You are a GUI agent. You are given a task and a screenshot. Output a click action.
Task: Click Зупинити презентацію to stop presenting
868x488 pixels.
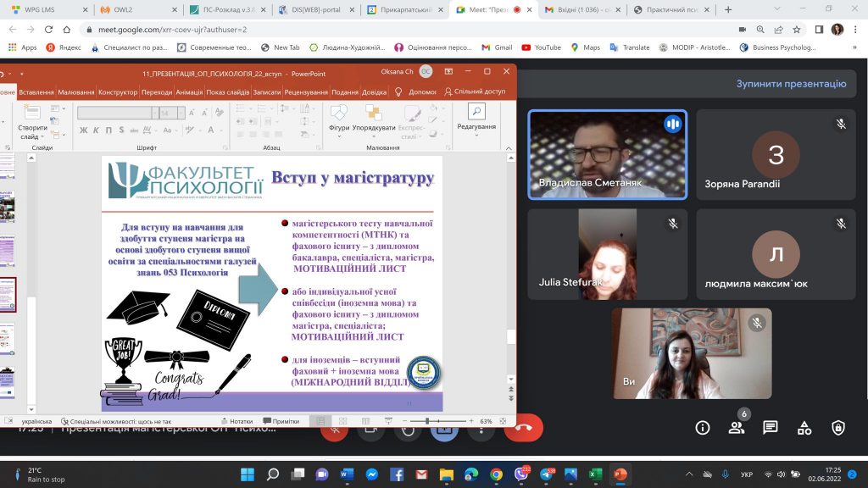tap(790, 84)
